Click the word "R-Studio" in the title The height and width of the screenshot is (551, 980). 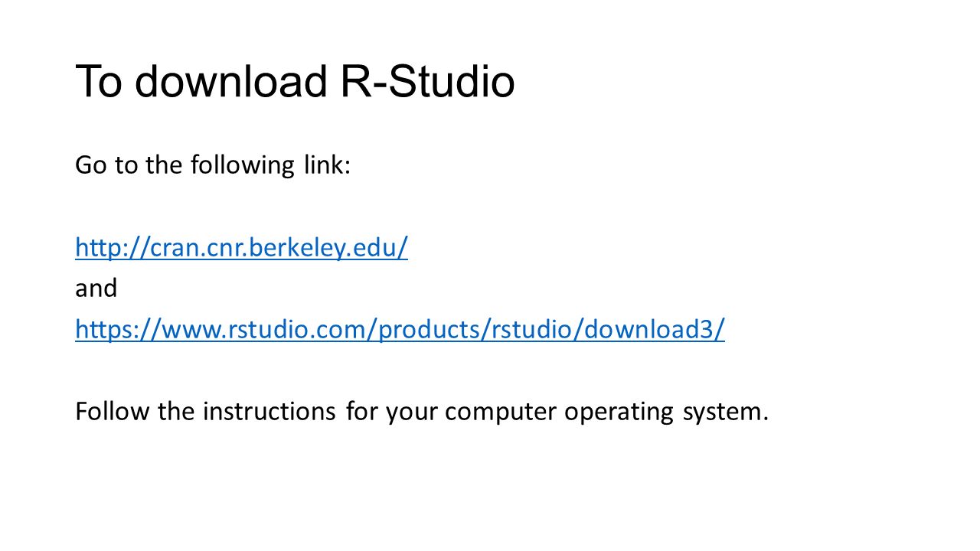click(426, 82)
